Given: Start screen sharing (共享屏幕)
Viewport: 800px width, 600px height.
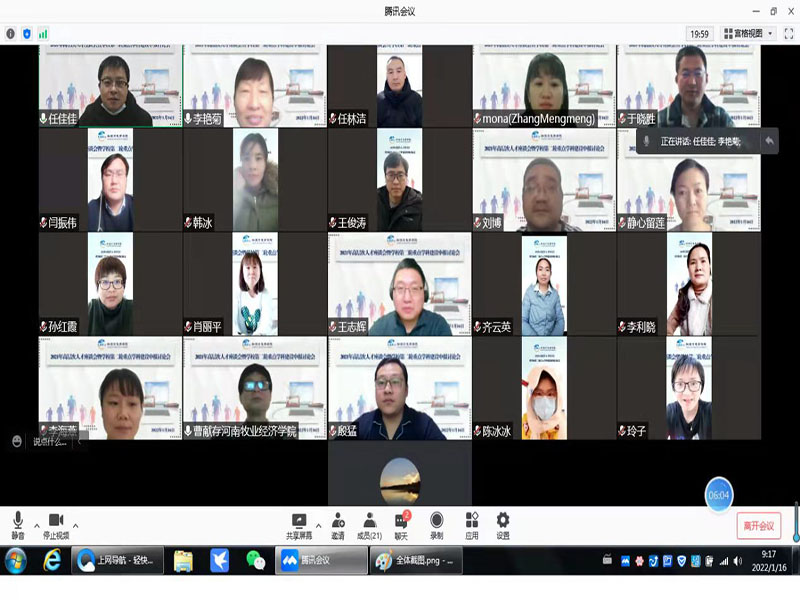Looking at the screenshot, I should pyautogui.click(x=299, y=524).
